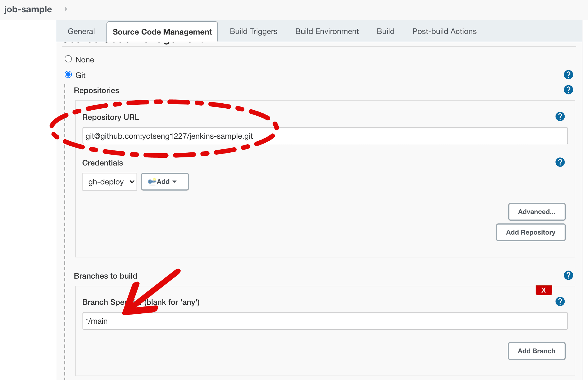This screenshot has width=588, height=380.
Task: Switch to the Build Triggers tab
Action: tap(253, 31)
